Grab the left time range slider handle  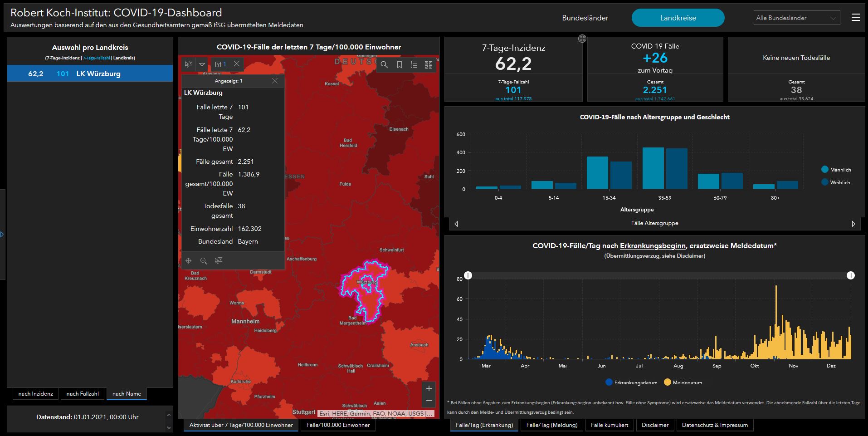pyautogui.click(x=468, y=275)
